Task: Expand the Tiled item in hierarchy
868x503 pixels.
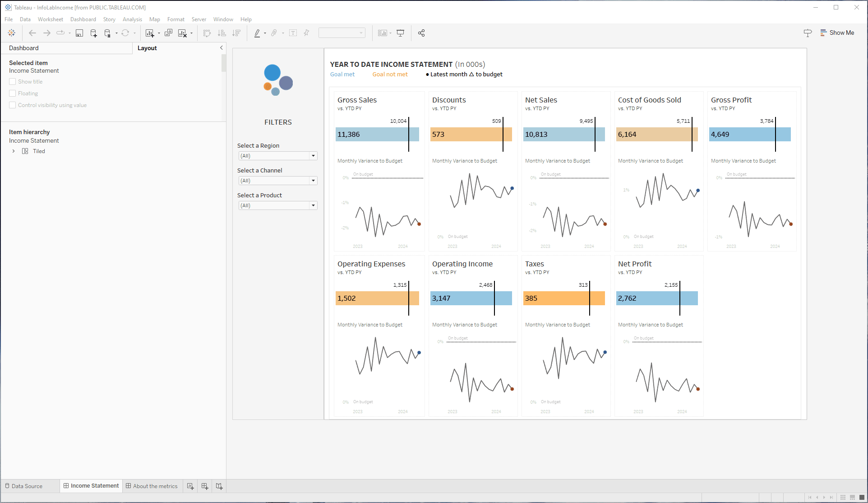Action: [x=14, y=151]
